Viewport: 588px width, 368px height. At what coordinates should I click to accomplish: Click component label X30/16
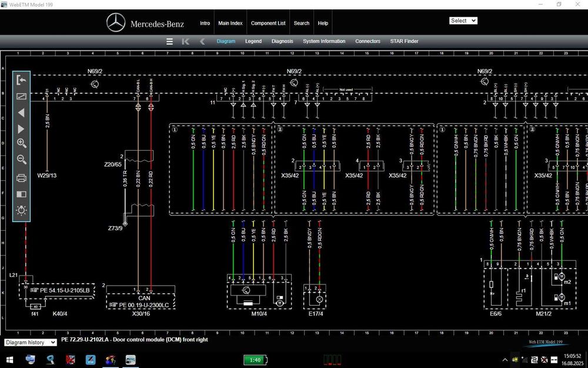(x=141, y=314)
